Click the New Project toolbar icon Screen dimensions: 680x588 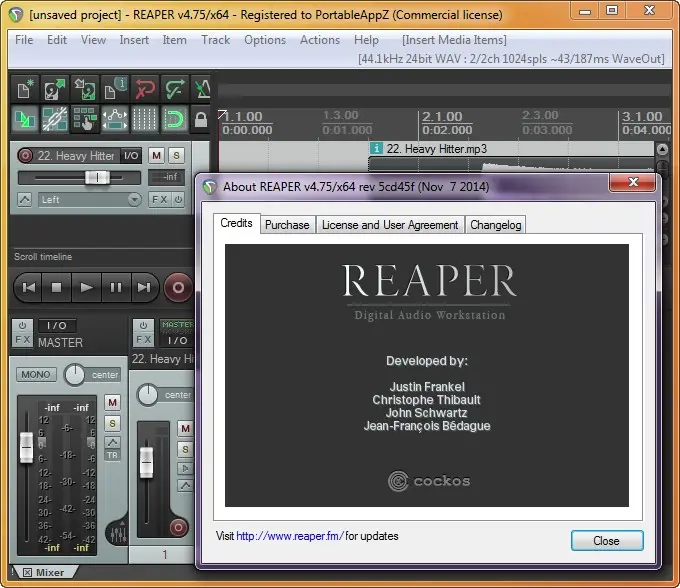(25, 89)
